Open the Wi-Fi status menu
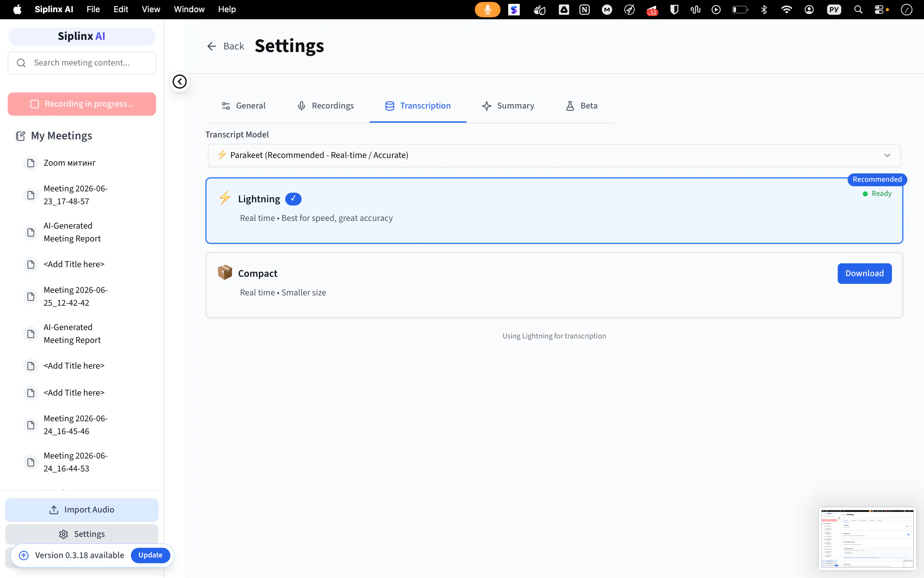The height and width of the screenshot is (578, 924). pyautogui.click(x=786, y=10)
